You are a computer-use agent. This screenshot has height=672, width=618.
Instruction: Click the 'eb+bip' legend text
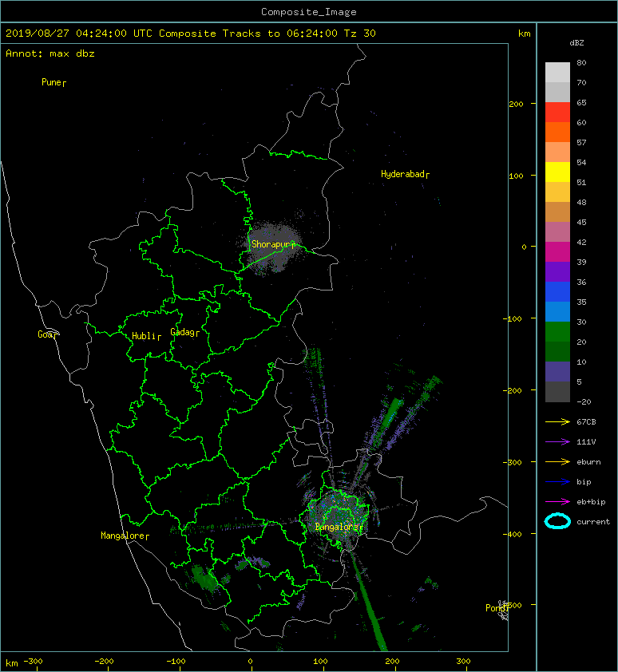(591, 502)
